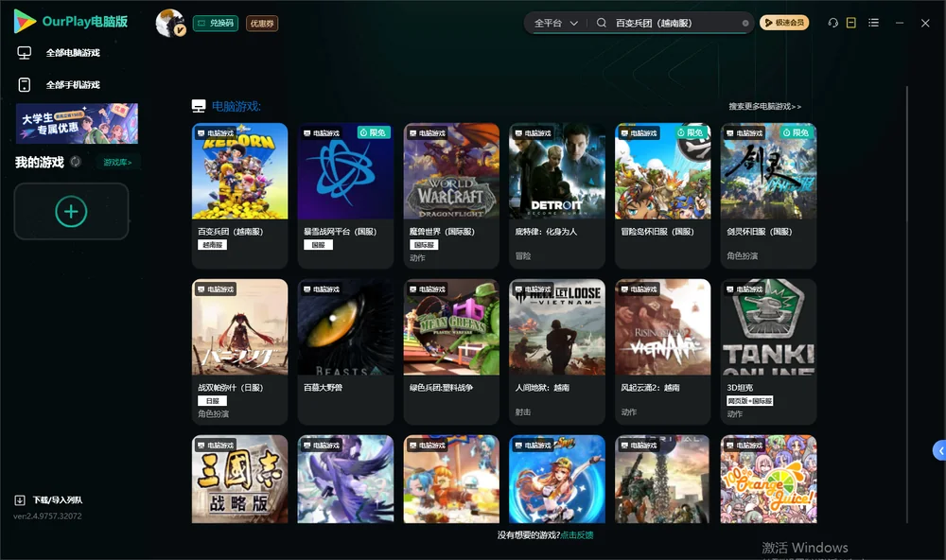Click the magnifier search icon

[602, 23]
